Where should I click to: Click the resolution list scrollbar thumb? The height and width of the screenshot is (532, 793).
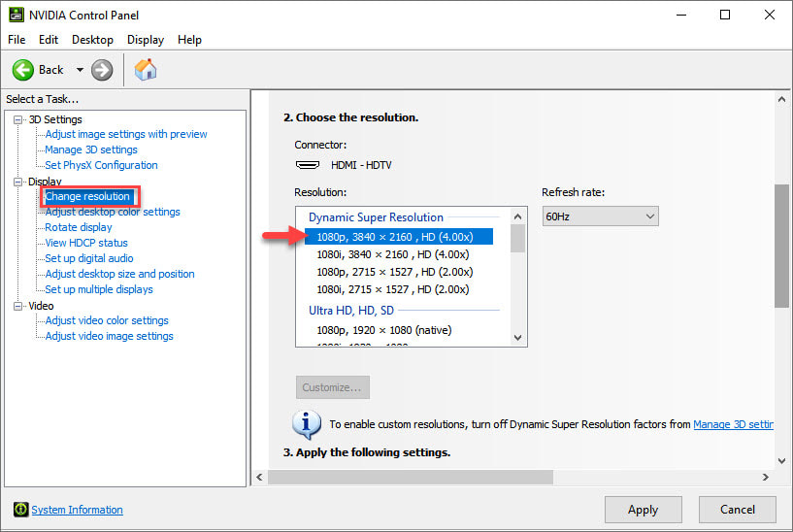coord(517,238)
